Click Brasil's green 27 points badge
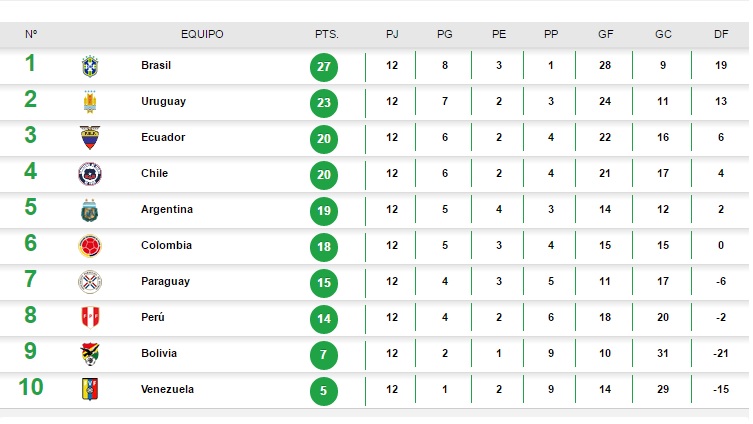753x424 pixels. [x=324, y=67]
